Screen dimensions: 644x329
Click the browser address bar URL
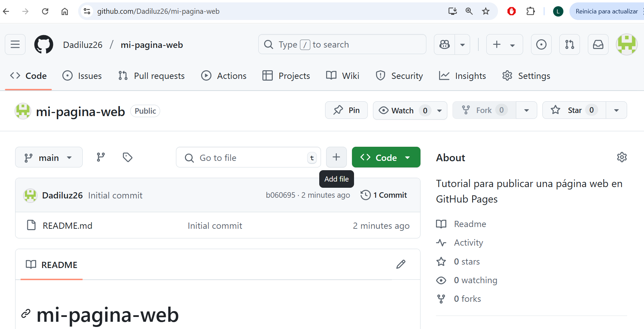tap(158, 11)
